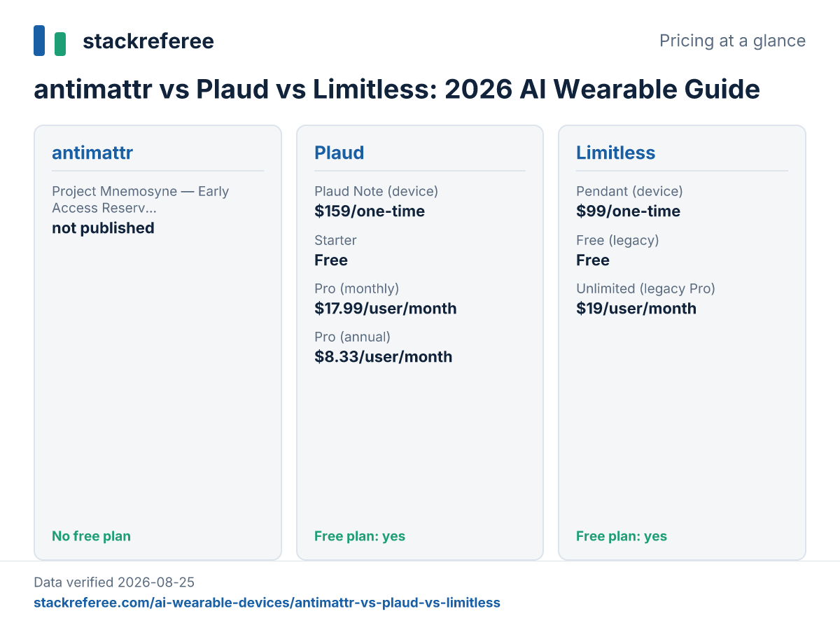Open the stackreferee.com comparison URL link
This screenshot has width=840, height=630.
(x=267, y=603)
